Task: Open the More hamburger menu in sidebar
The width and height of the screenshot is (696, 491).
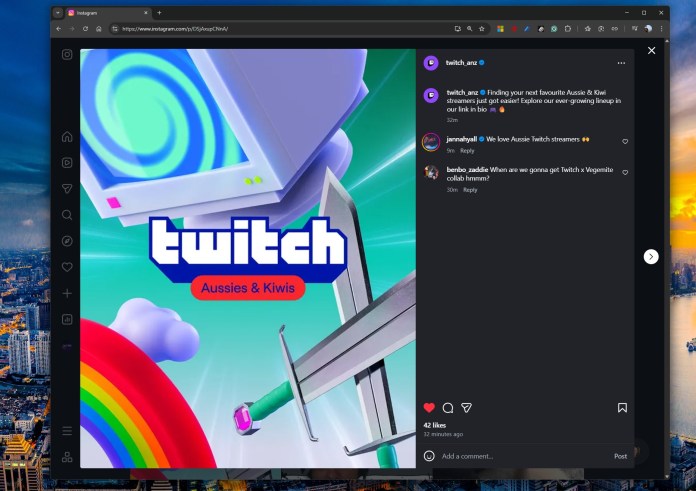Action: [67, 431]
